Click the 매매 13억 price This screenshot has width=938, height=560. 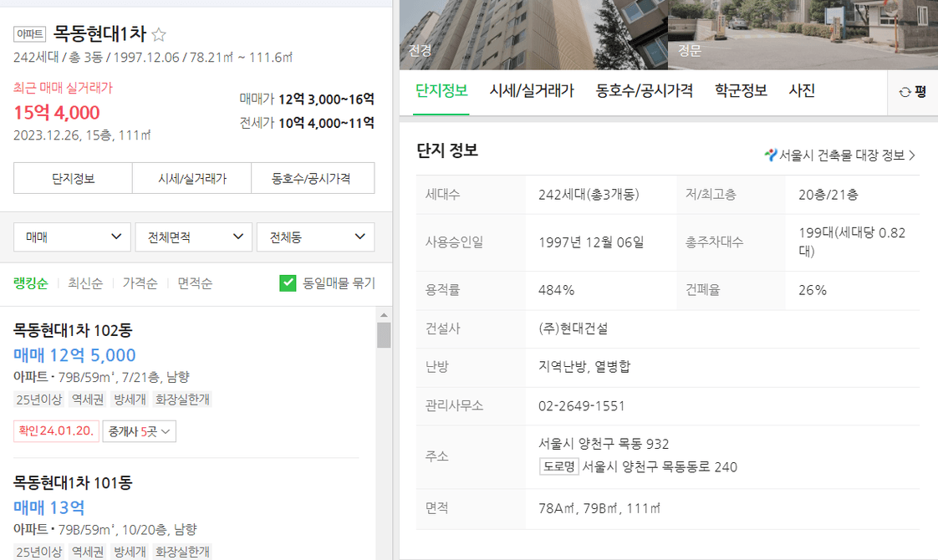[49, 508]
